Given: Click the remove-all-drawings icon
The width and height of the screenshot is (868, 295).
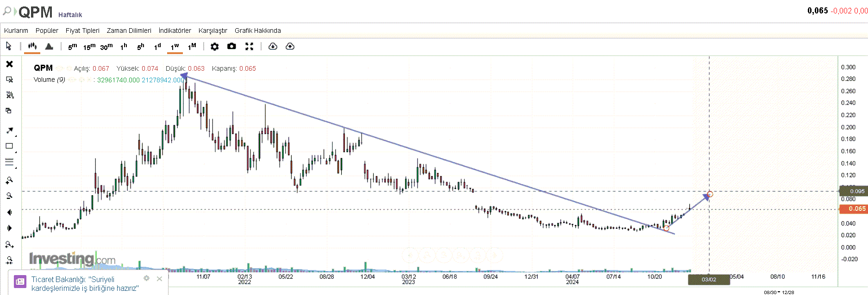Looking at the screenshot, I should [9, 95].
